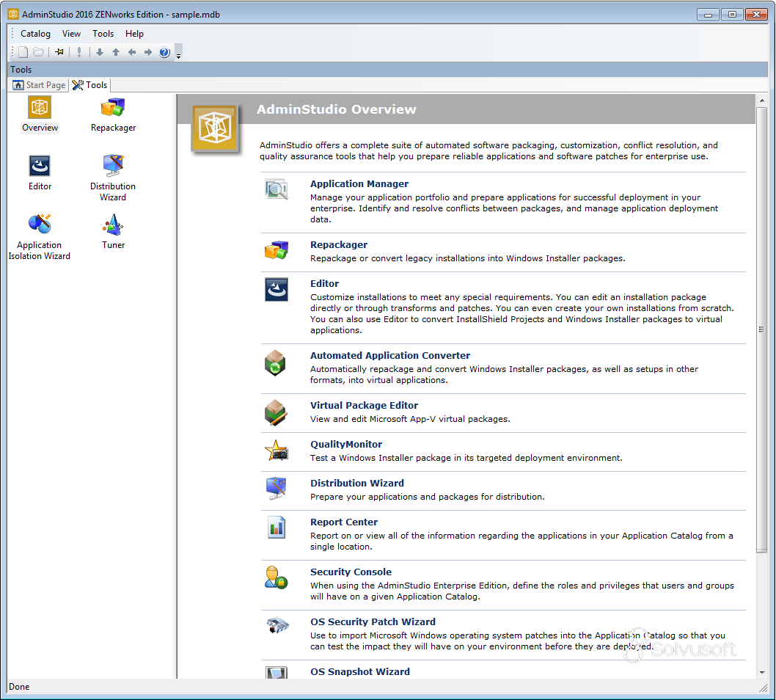Open the Tools menu
This screenshot has width=776, height=700.
(103, 33)
